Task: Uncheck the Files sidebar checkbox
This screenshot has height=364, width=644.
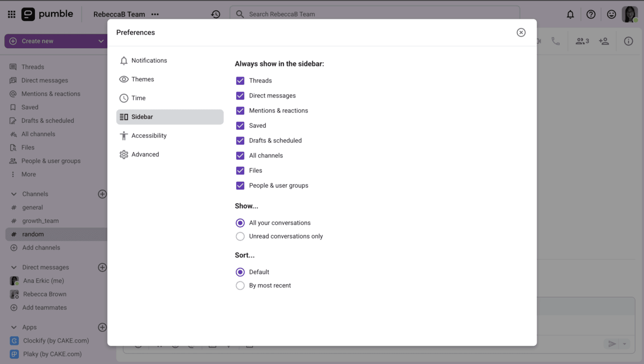Action: (x=240, y=170)
